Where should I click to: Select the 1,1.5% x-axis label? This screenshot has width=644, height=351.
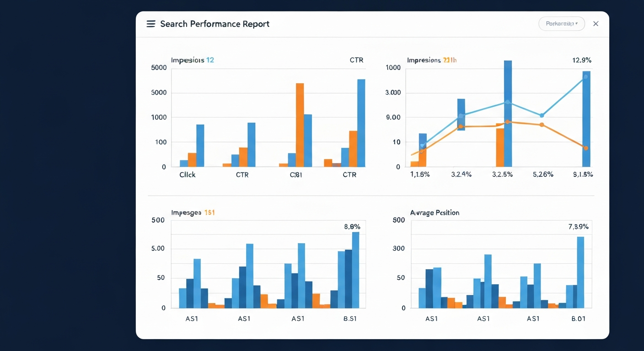click(420, 175)
